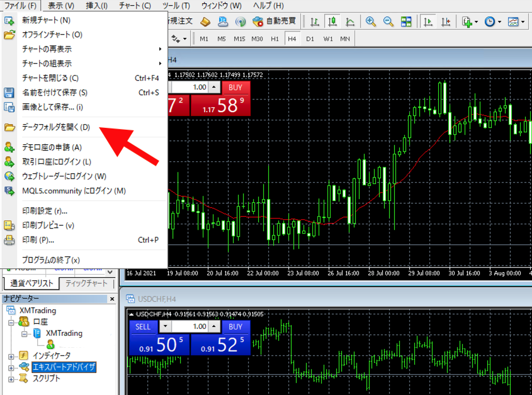This screenshot has height=395, width=532.
Task: Increase USDCHF lot size with up arrow
Action: point(213,327)
